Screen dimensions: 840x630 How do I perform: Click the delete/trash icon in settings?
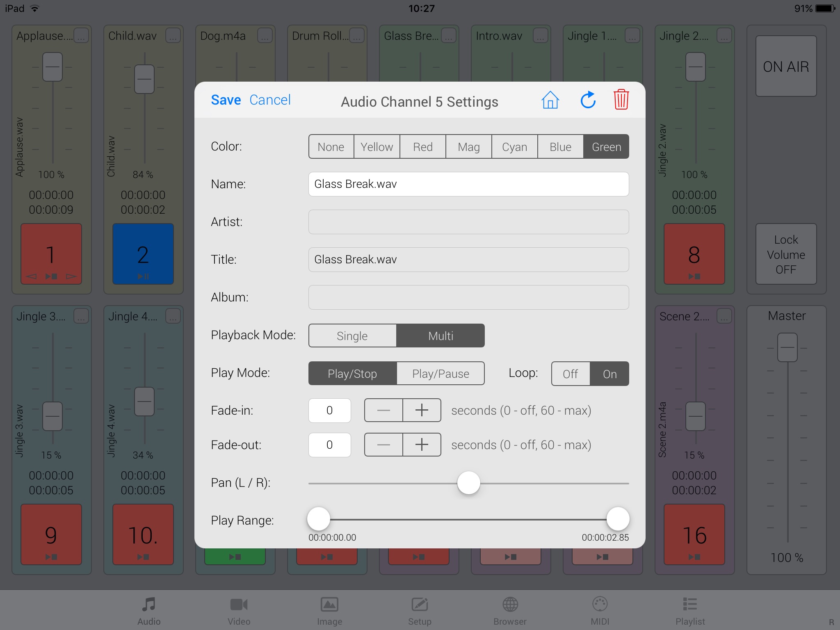621,100
